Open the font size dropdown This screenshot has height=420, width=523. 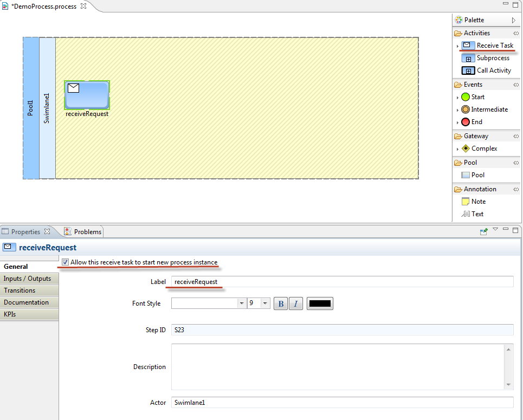click(x=265, y=303)
